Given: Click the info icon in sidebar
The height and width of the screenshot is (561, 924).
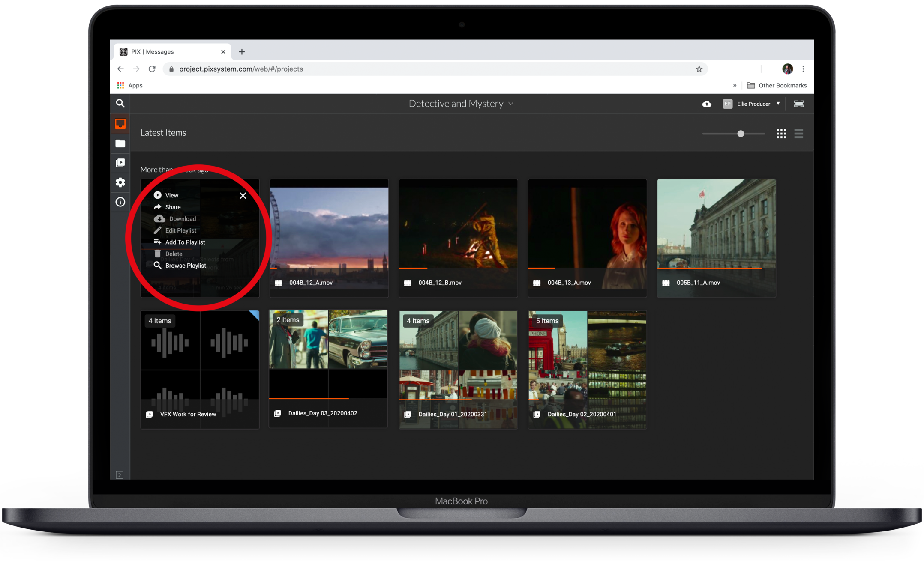Looking at the screenshot, I should click(x=120, y=202).
